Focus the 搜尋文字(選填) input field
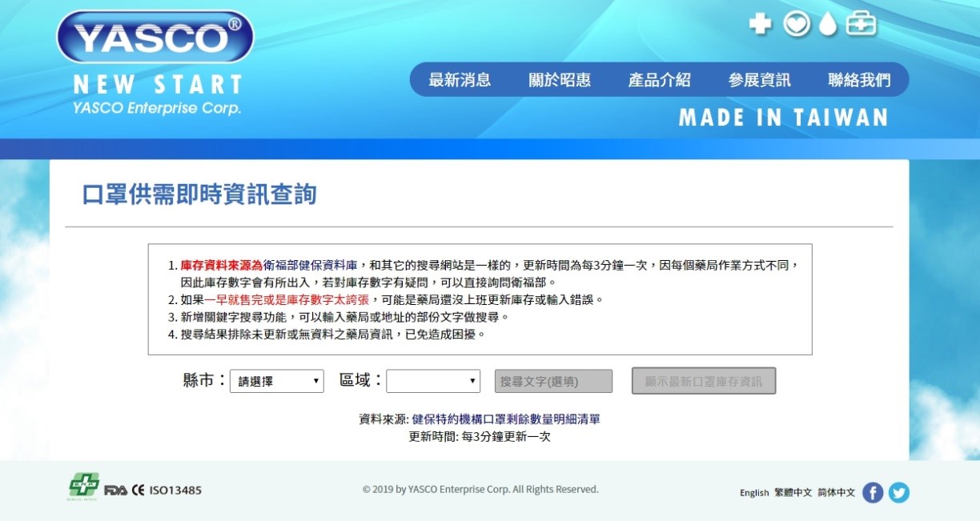The image size is (980, 521). point(553,381)
